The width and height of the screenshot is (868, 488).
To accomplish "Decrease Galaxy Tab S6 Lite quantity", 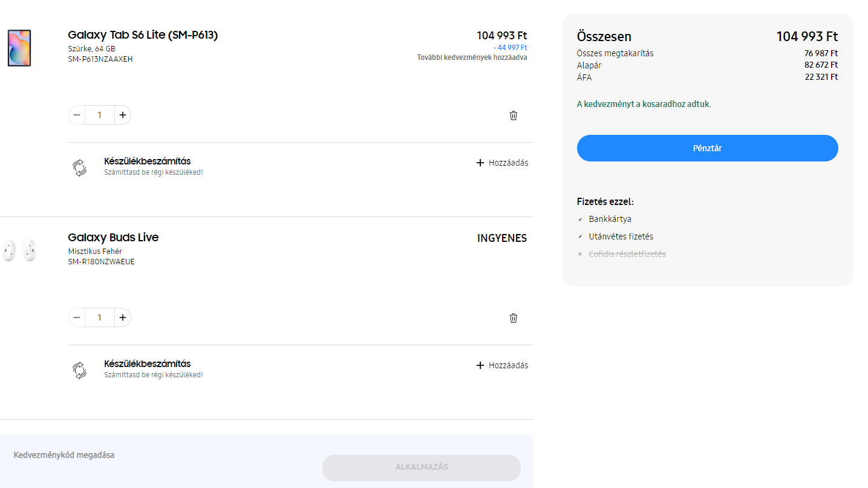I will pos(77,115).
